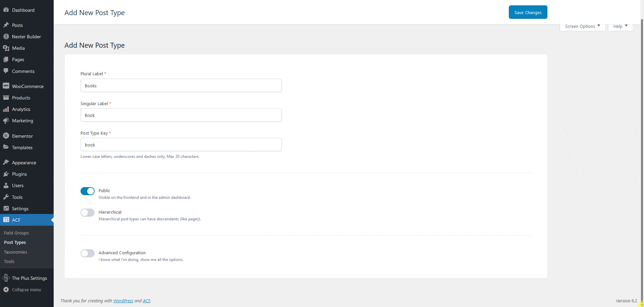Click the Save Changes button
Image resolution: width=644 pixels, height=307 pixels.
[x=528, y=12]
